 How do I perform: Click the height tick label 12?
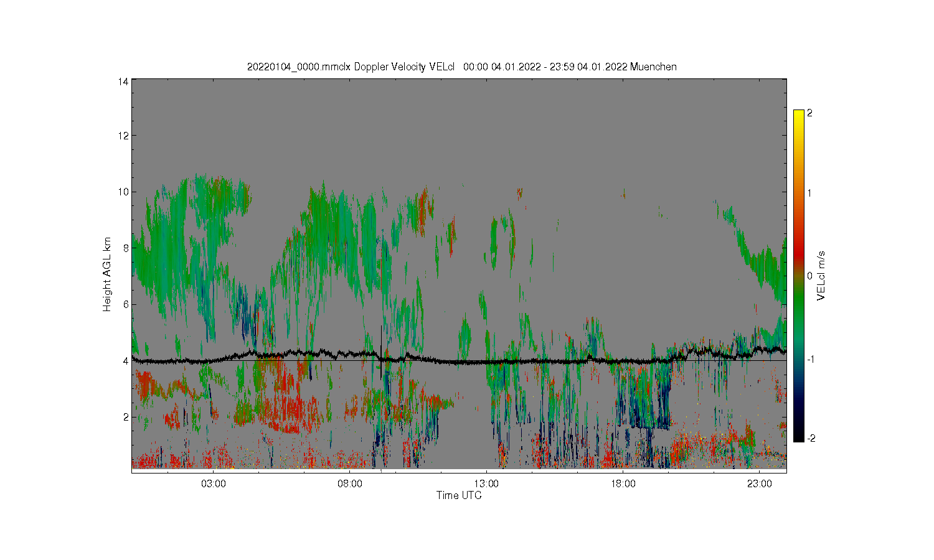(124, 136)
